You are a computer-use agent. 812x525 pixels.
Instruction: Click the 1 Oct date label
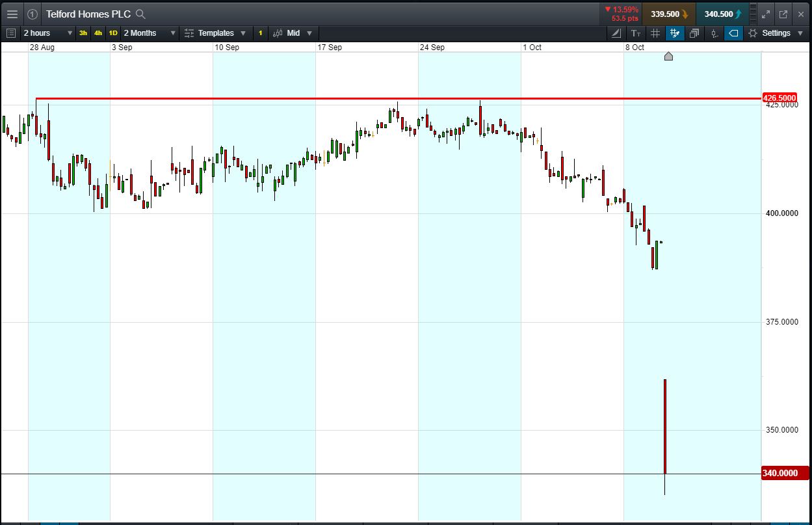532,47
